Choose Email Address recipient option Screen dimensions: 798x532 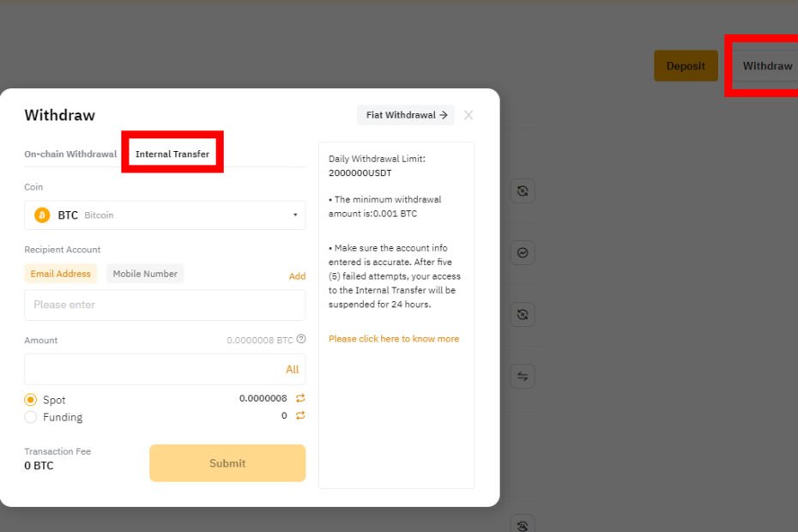[61, 274]
